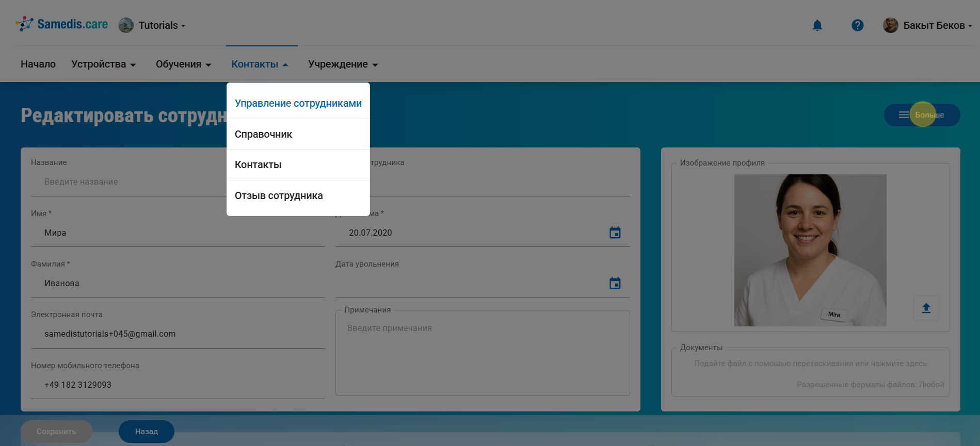Expand the Устройства menu dropdown
The height and width of the screenshot is (446, 980).
[x=104, y=64]
